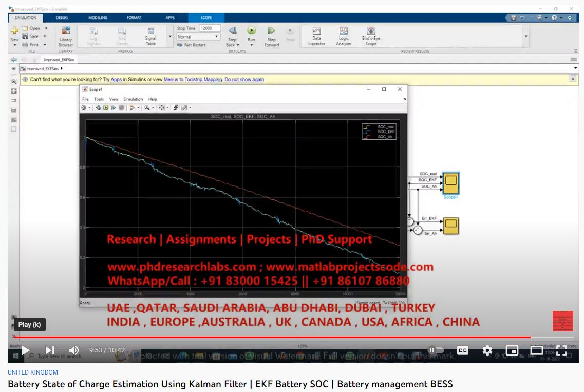Toggle the autoplay switch
This screenshot has width=584, height=392.
click(436, 350)
